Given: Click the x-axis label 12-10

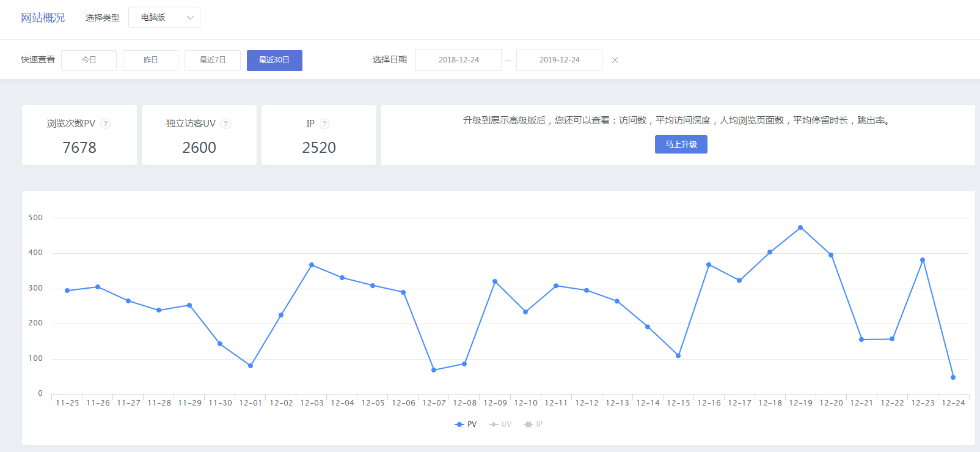Looking at the screenshot, I should 525,403.
